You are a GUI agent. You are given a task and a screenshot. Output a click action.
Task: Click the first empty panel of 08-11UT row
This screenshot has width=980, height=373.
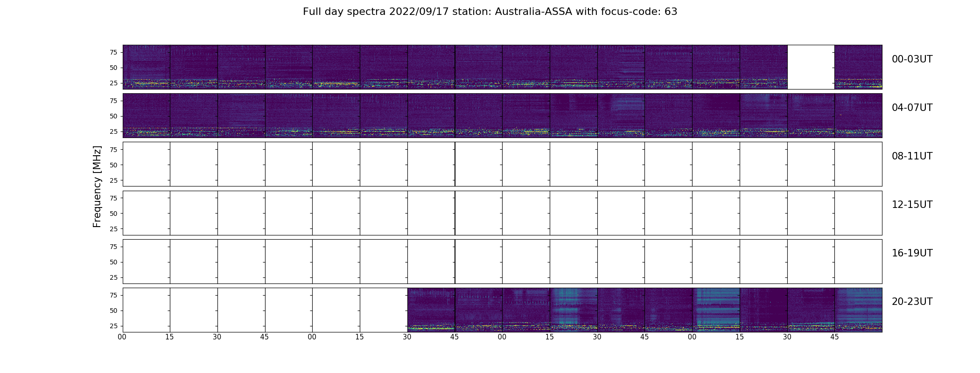[x=147, y=164]
